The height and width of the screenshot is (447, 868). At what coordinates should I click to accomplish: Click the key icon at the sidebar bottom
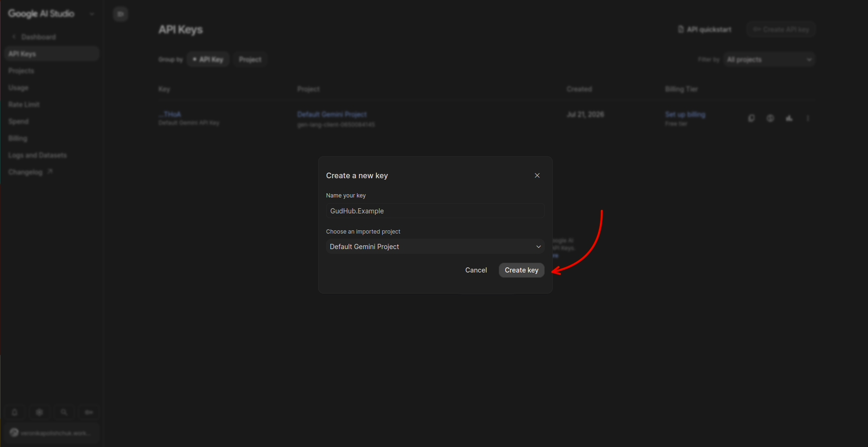[89, 412]
